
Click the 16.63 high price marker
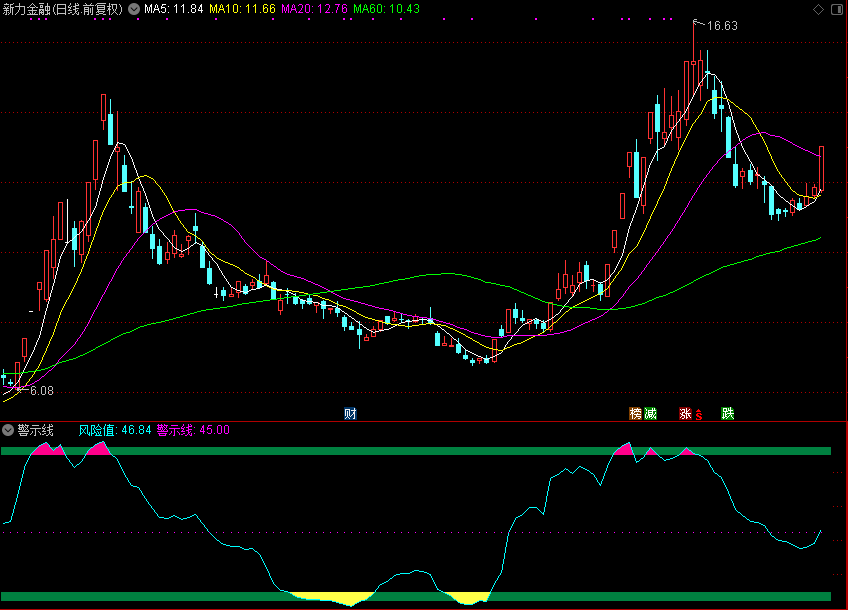tap(721, 26)
